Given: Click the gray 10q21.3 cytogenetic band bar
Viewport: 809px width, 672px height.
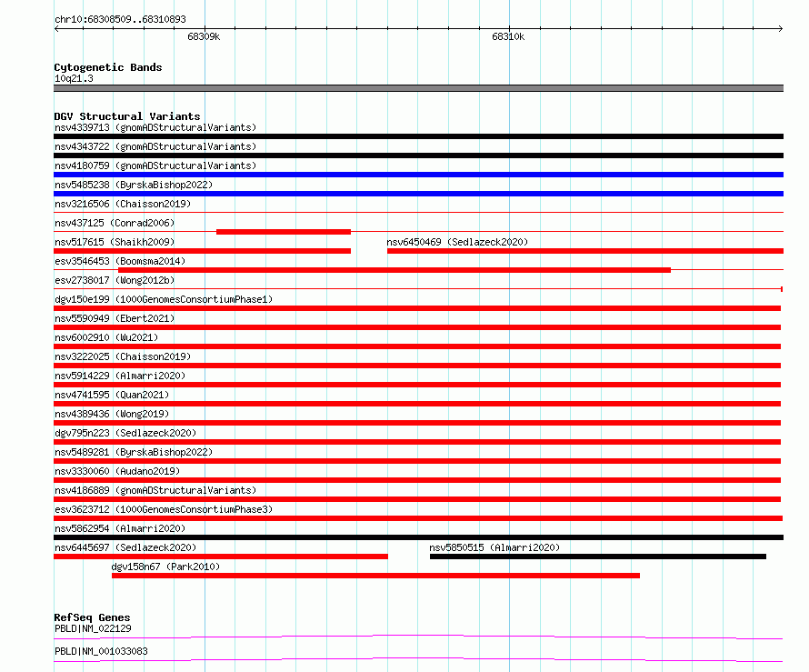Looking at the screenshot, I should tap(418, 88).
